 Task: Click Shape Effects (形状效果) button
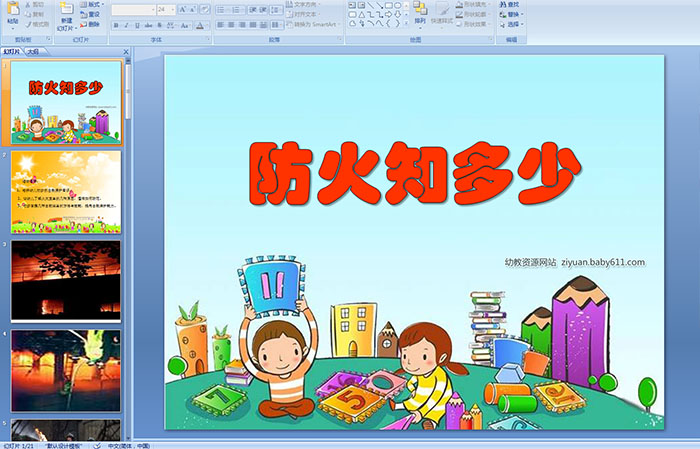473,24
